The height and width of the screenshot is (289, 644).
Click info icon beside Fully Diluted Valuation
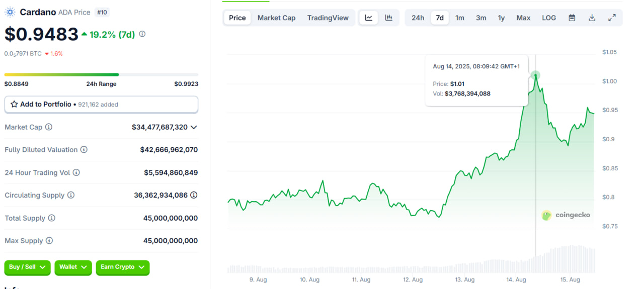(84, 150)
